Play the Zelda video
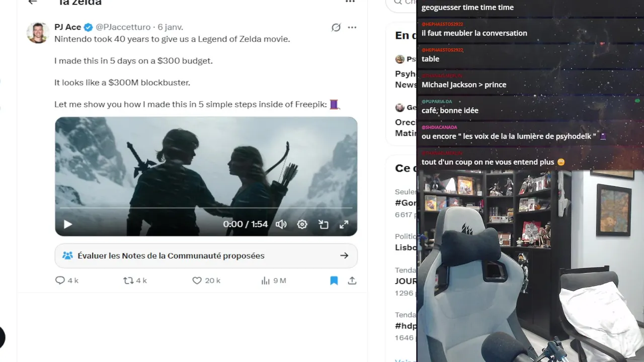Viewport: 644px width, 362px height. (x=68, y=224)
